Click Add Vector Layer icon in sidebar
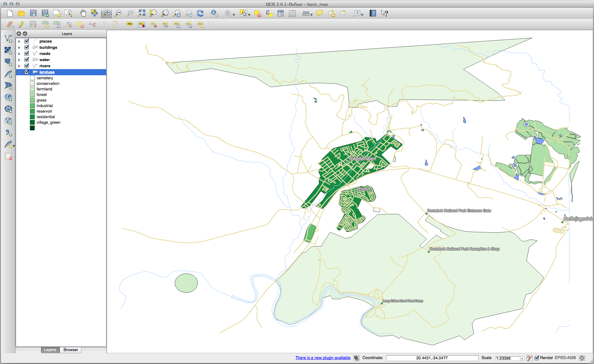594x364 pixels. click(8, 39)
